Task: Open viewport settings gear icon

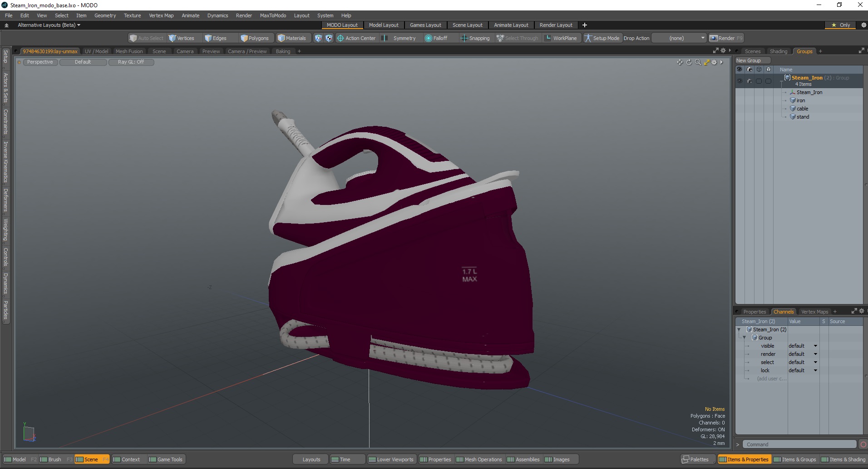Action: pos(714,62)
